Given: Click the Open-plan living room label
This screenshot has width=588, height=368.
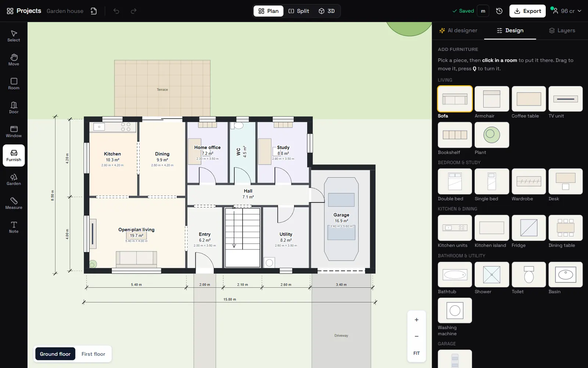Looking at the screenshot, I should click(x=136, y=230).
